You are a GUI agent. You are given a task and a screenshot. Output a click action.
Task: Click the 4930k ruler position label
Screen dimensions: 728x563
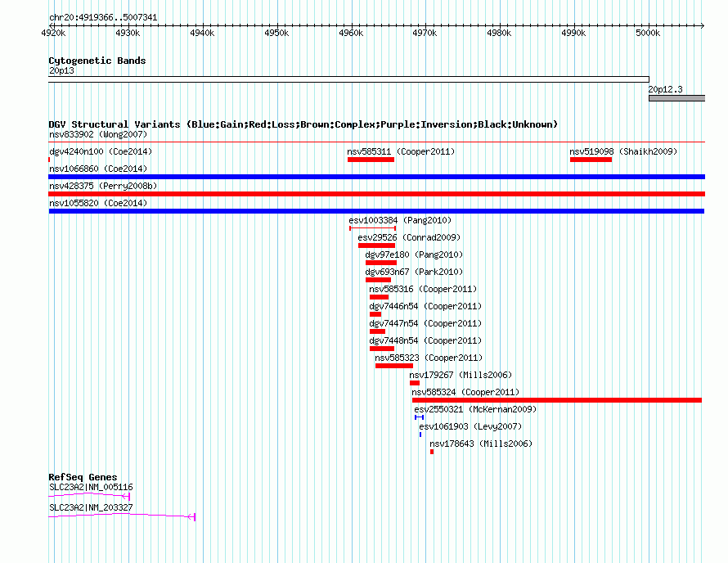(128, 33)
